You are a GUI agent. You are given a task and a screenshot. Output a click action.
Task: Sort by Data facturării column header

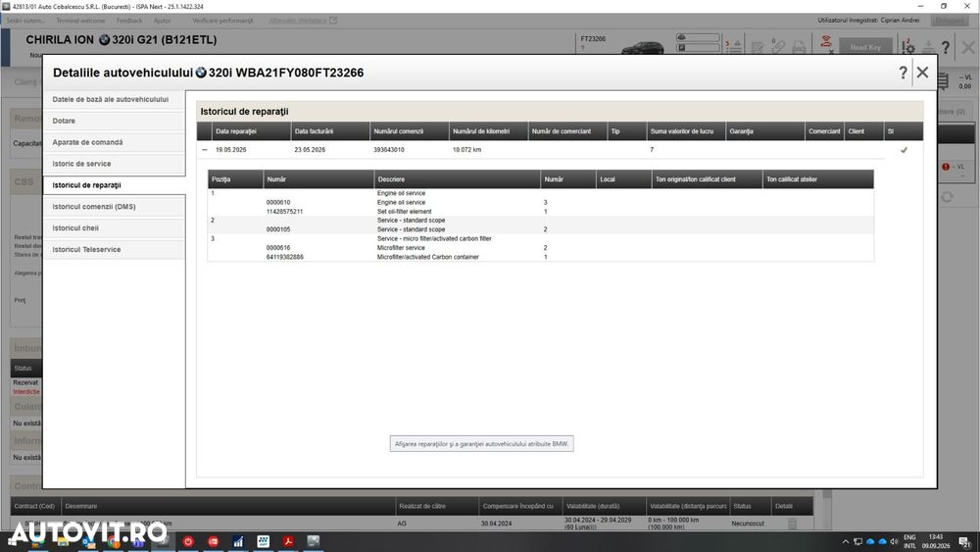[x=330, y=131]
